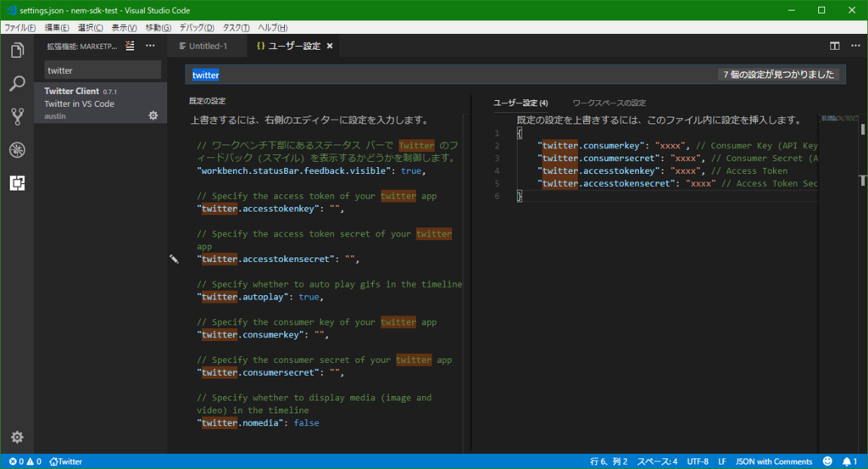Open the タスク(T) menu

point(236,28)
